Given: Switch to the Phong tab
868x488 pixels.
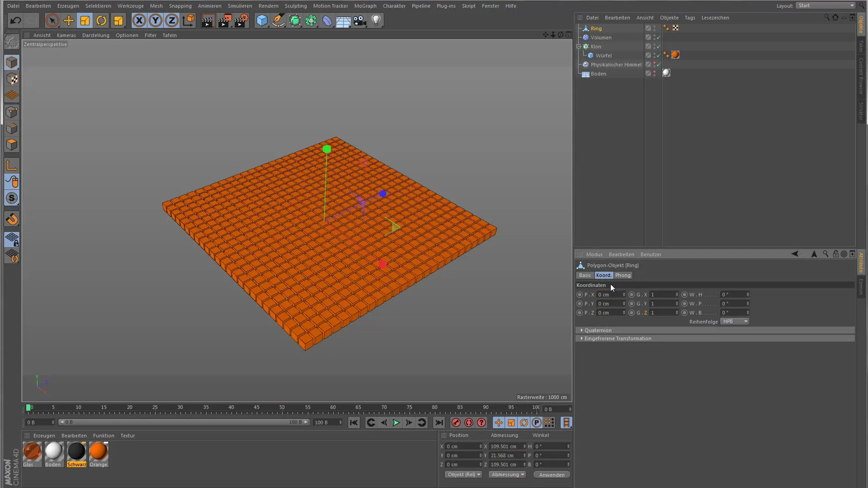Looking at the screenshot, I should tap(623, 275).
